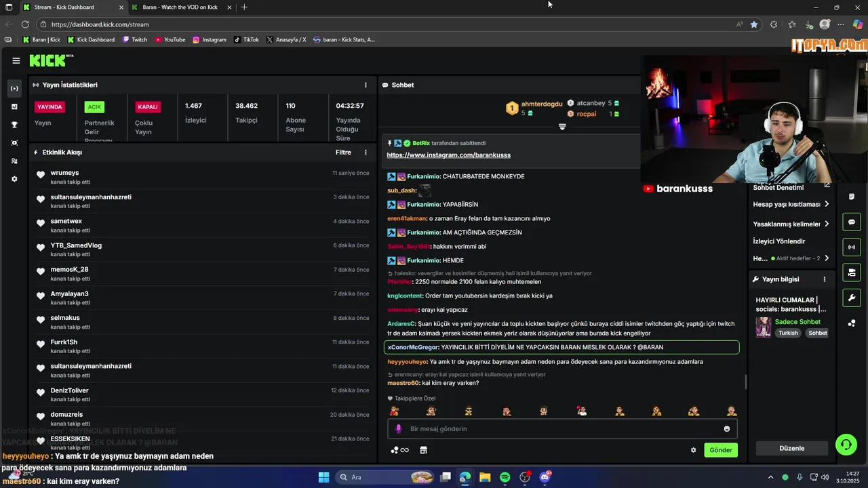Open Yayın İstatistikleri three-dot menu
This screenshot has height=488, width=868.
tap(366, 85)
